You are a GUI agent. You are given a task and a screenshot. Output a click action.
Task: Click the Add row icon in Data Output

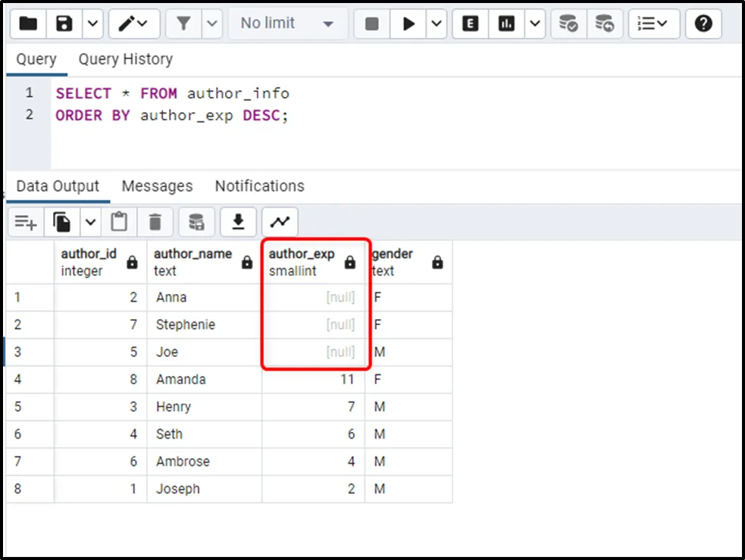pos(26,222)
